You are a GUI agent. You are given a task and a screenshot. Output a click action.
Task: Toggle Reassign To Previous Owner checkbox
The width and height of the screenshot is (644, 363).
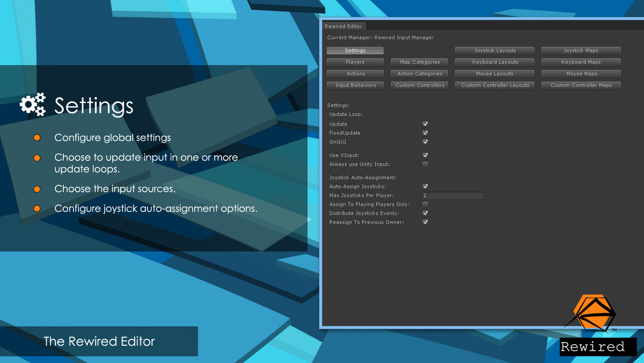click(425, 222)
